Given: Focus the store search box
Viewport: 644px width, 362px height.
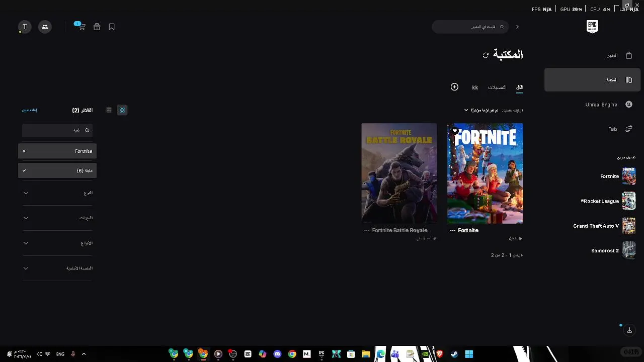Looking at the screenshot, I should click(470, 27).
